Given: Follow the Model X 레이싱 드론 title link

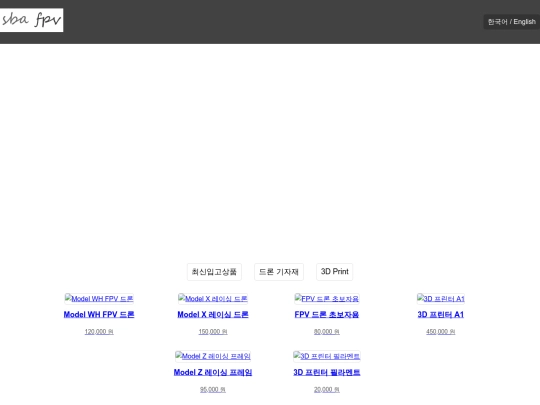Looking at the screenshot, I should 213,314.
